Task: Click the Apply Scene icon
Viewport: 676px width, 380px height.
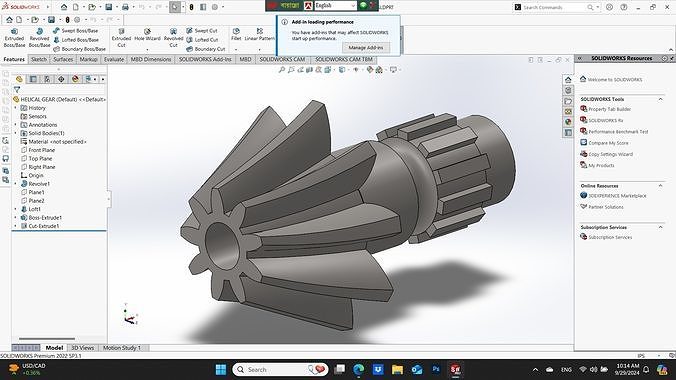Action: (379, 69)
